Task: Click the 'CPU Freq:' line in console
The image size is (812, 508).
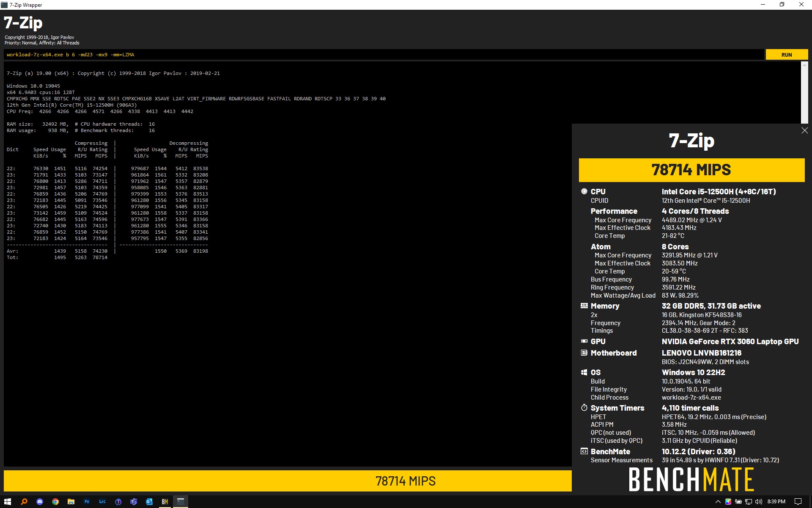Action: [100, 111]
